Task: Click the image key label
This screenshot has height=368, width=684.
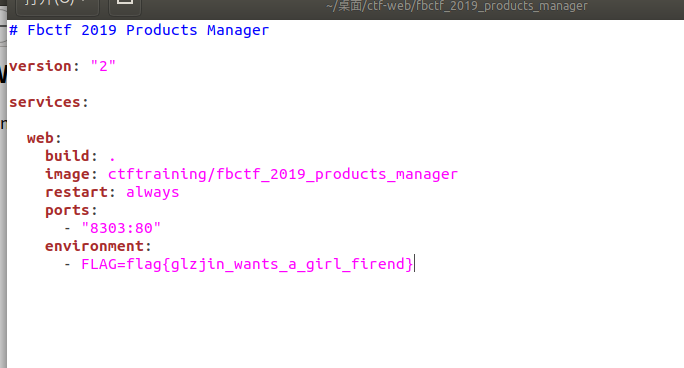Action: tap(67, 174)
